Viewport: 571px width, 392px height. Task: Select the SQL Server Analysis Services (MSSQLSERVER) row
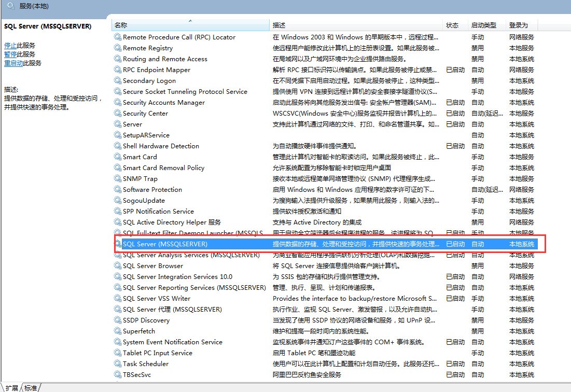(x=325, y=255)
